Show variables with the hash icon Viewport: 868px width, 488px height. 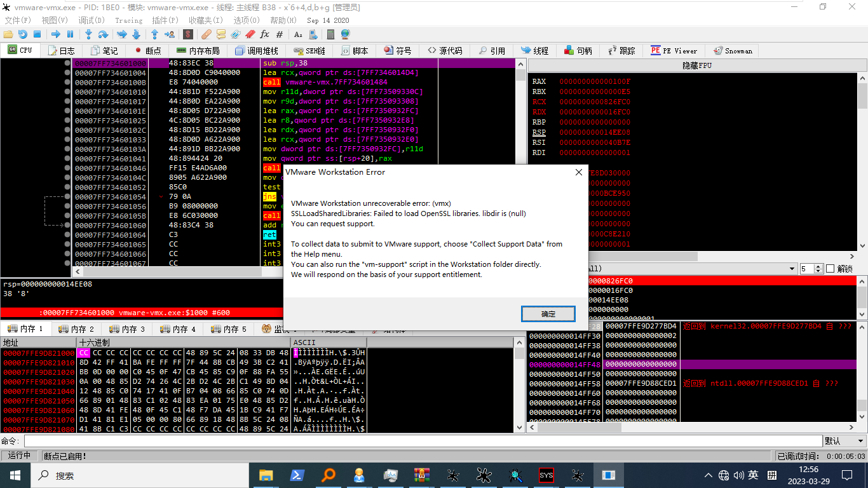(280, 34)
